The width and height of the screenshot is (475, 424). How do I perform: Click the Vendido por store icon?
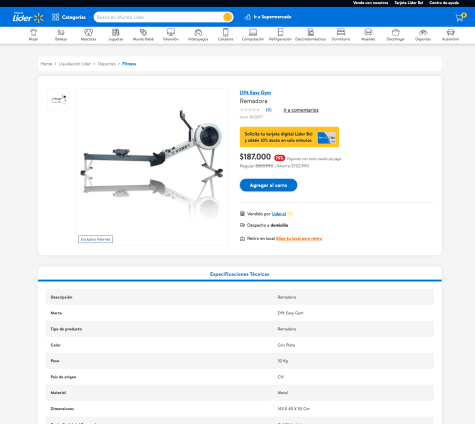[242, 214]
